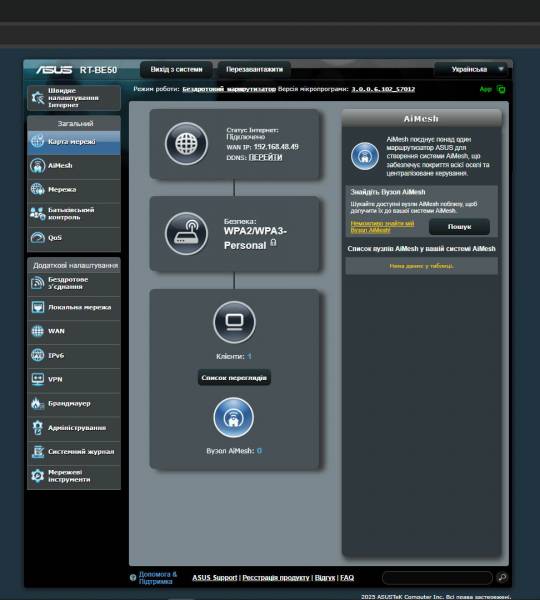Click the QoS gauge icon

[37, 238]
